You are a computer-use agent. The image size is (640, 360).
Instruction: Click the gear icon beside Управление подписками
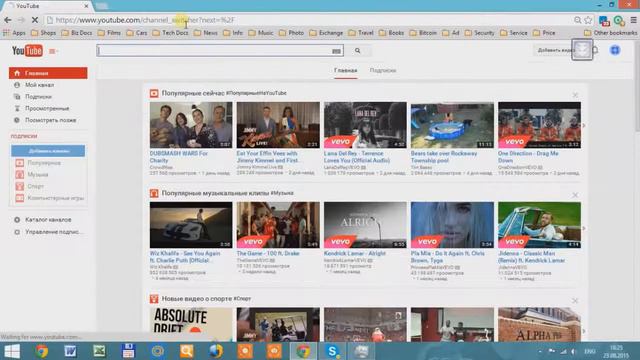[17, 232]
